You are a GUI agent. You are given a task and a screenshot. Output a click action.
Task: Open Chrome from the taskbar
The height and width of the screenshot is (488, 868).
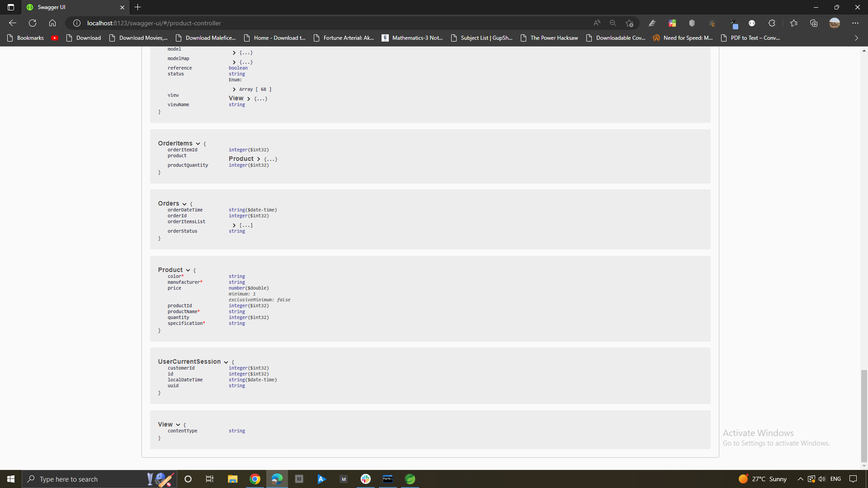pos(255,479)
